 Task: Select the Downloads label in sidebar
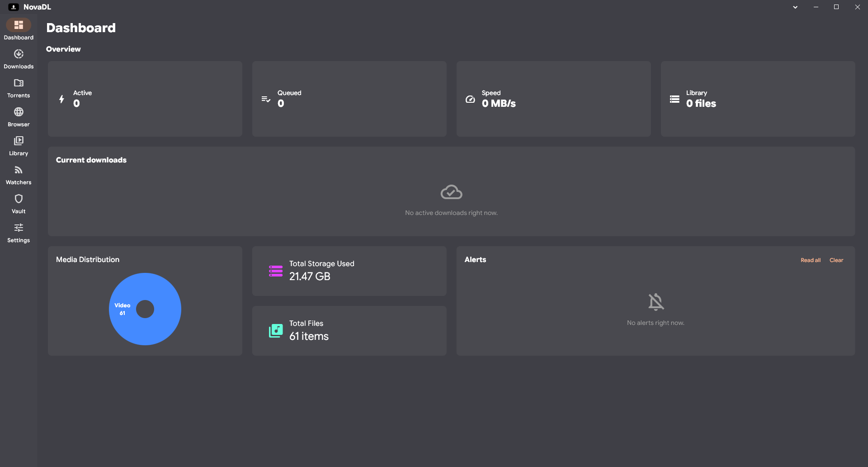pos(19,67)
